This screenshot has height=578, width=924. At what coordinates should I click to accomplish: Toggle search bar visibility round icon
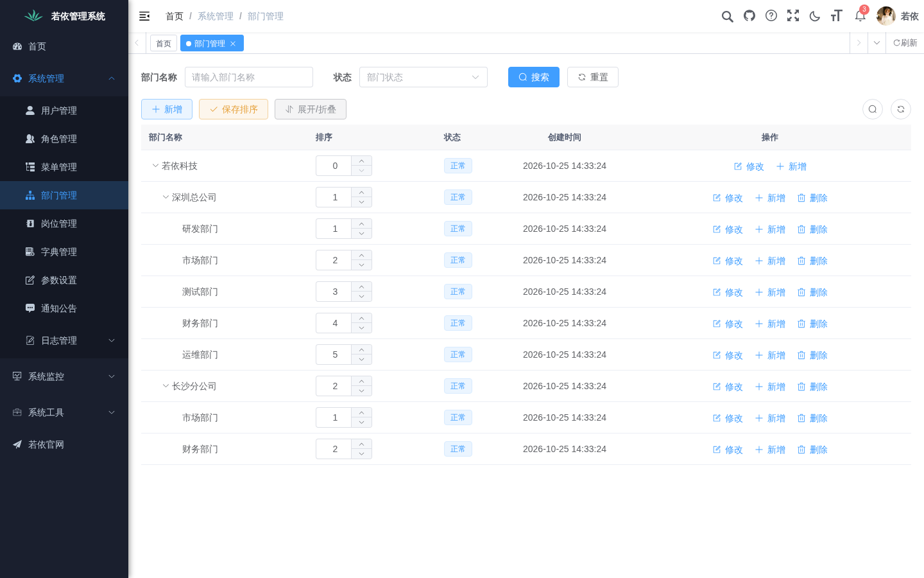[x=873, y=109]
